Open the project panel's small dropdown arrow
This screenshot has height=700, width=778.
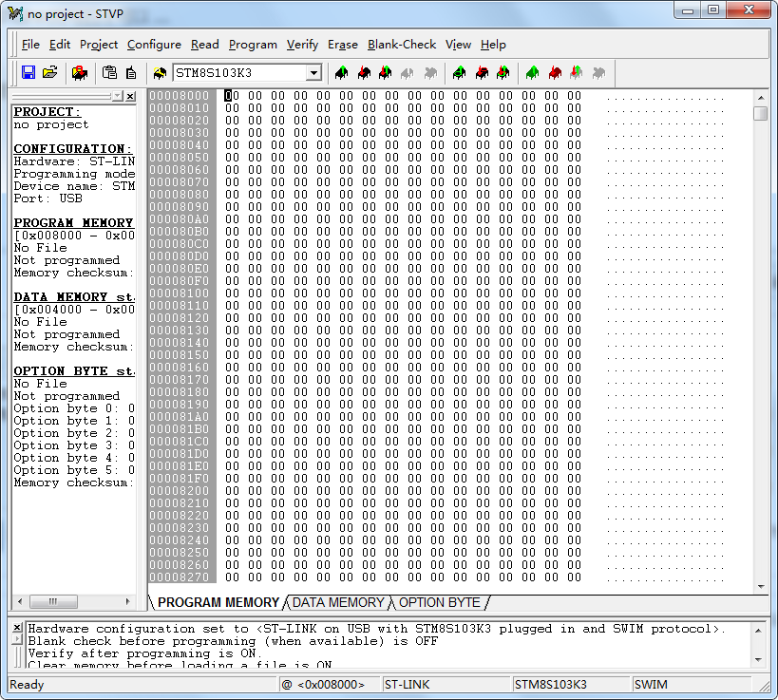click(x=118, y=96)
